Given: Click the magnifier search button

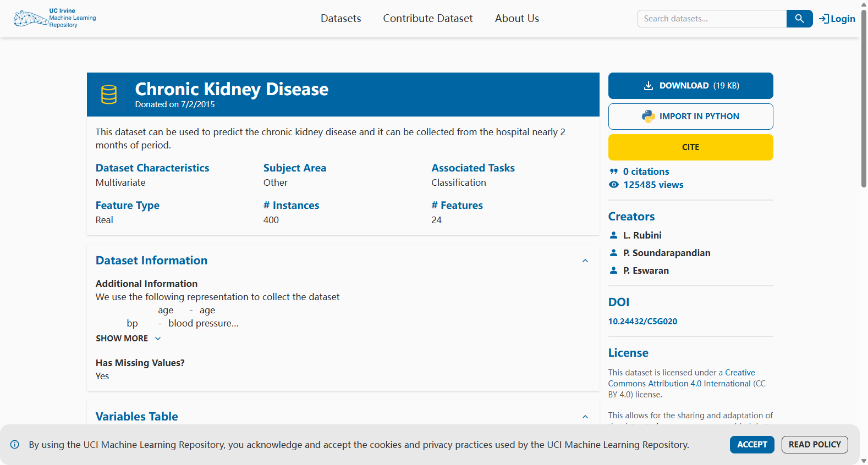Looking at the screenshot, I should pos(799,19).
